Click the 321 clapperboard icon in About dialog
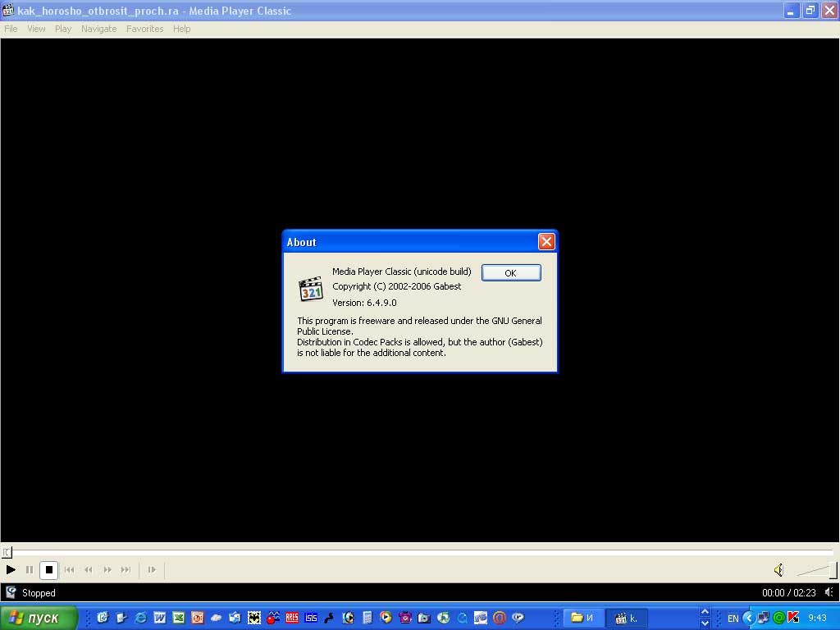The width and height of the screenshot is (840, 630). point(311,290)
